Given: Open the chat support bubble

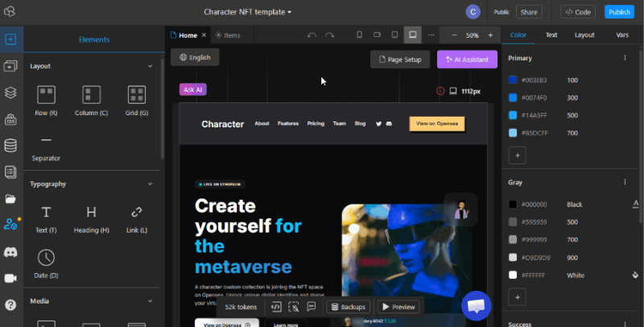Looking at the screenshot, I should (476, 305).
